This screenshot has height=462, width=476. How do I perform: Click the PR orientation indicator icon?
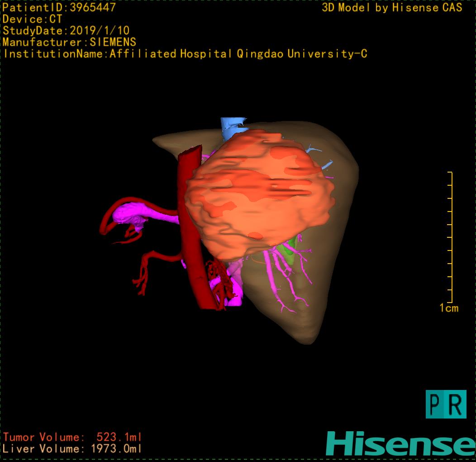tap(446, 404)
